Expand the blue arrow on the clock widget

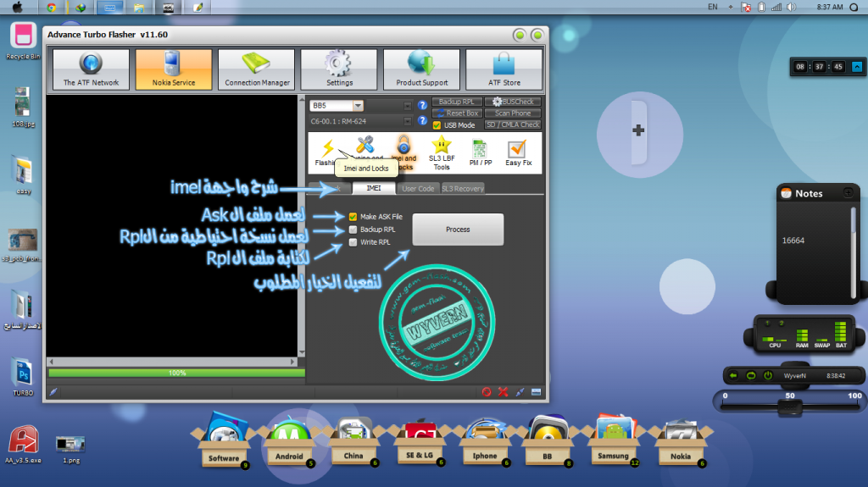click(x=857, y=66)
